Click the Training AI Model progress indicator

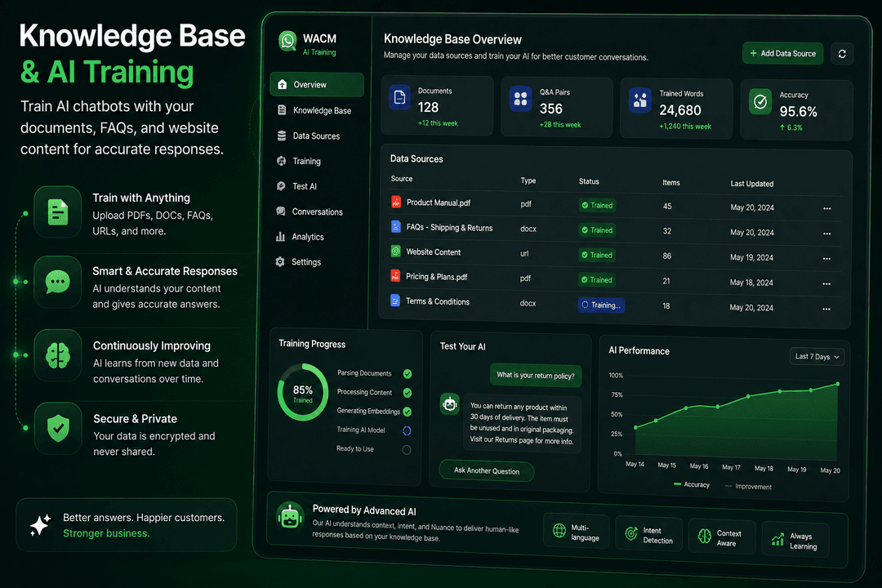coord(407,431)
